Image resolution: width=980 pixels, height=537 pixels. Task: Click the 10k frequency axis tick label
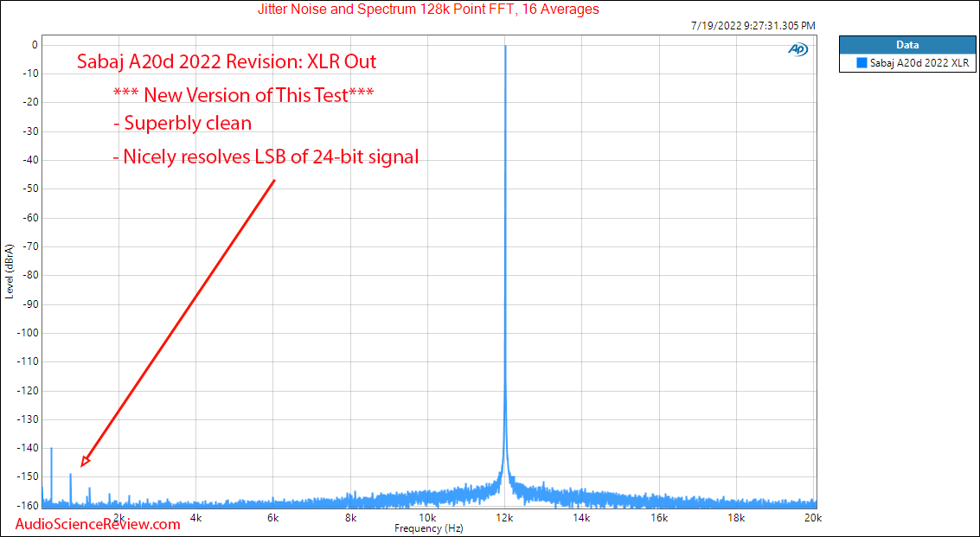427,518
